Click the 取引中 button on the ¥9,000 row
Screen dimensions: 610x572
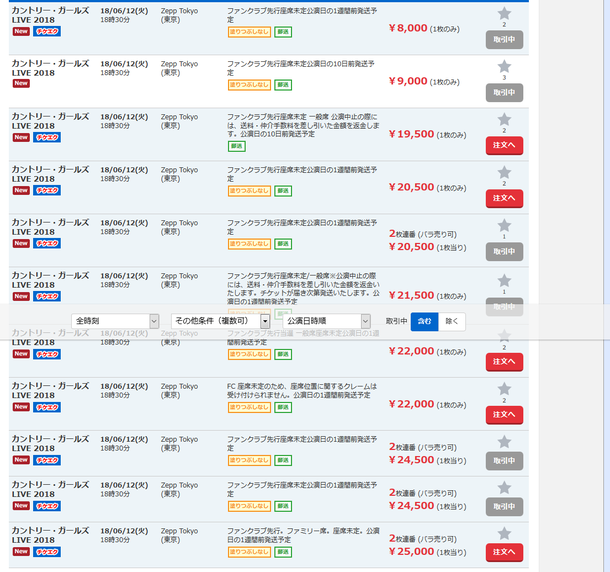[x=504, y=93]
